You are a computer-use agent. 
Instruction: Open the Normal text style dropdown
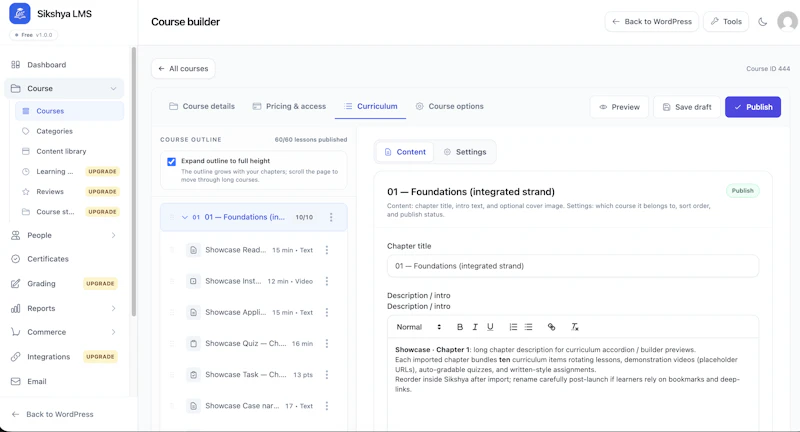click(x=418, y=327)
